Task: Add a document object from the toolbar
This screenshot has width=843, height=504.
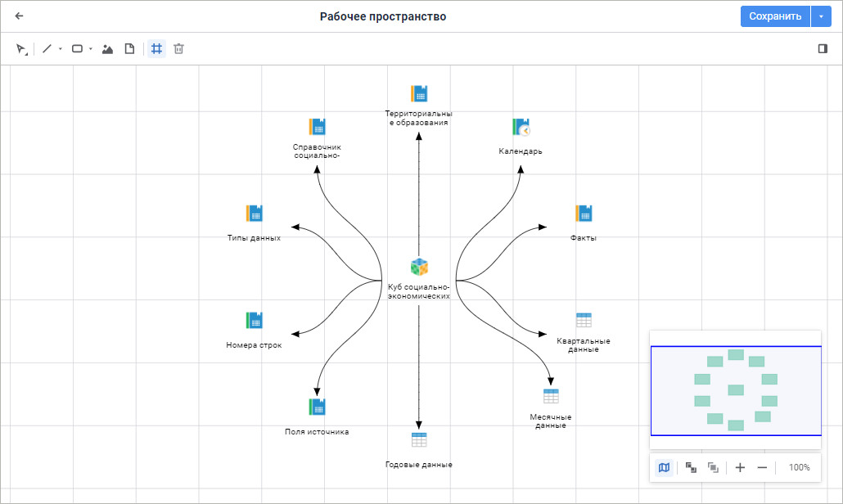Action: 129,49
